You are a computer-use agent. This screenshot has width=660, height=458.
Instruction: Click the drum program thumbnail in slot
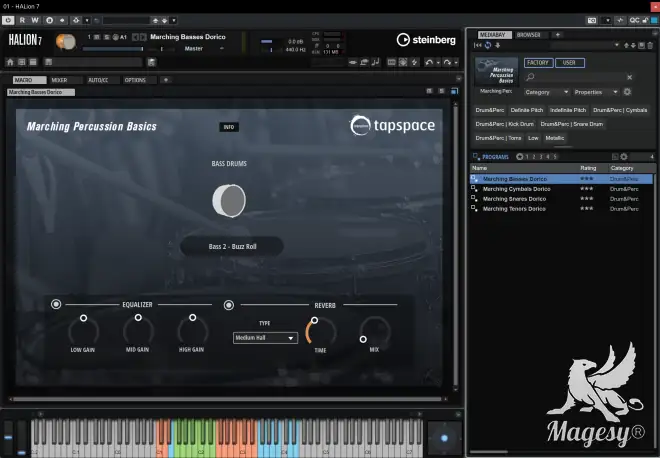tap(66, 42)
